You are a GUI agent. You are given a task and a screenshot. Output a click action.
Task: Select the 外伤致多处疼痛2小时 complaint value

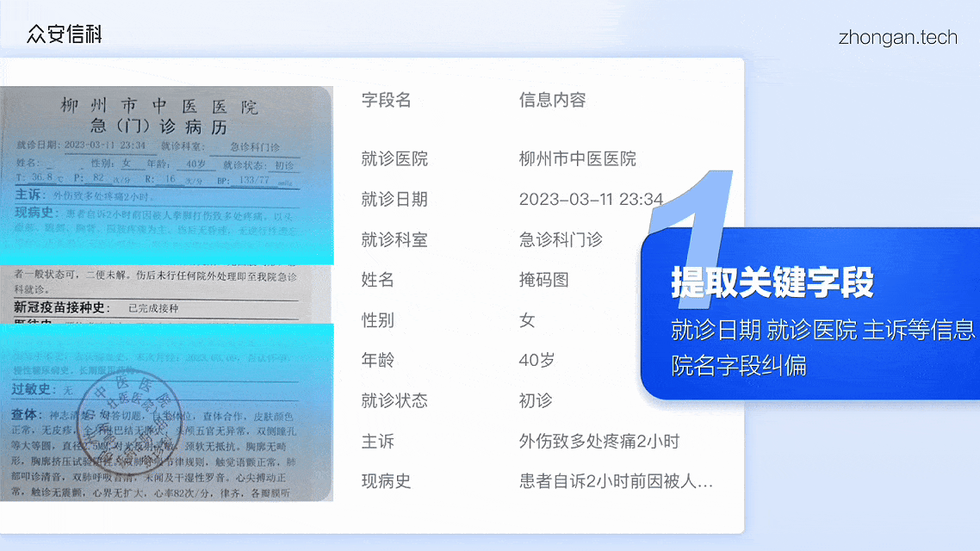[599, 442]
